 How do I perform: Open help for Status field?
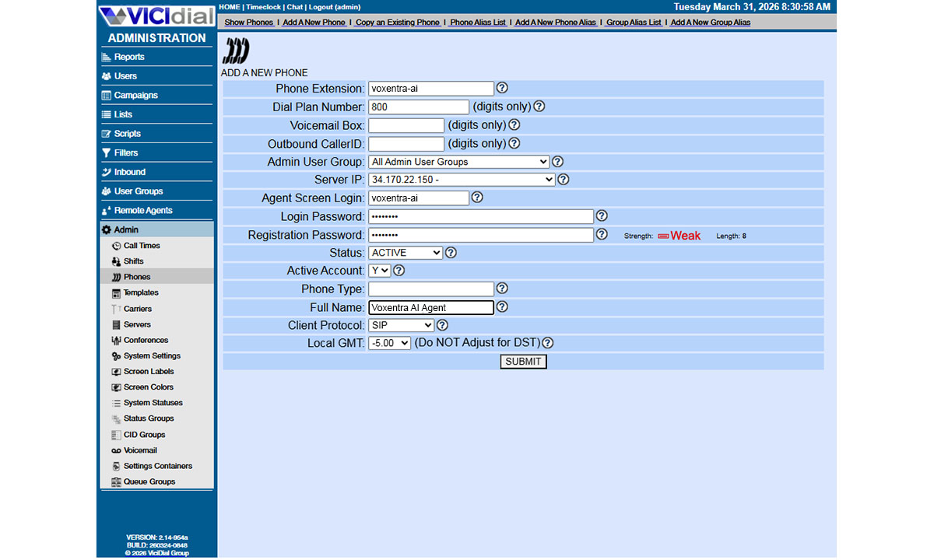(451, 253)
